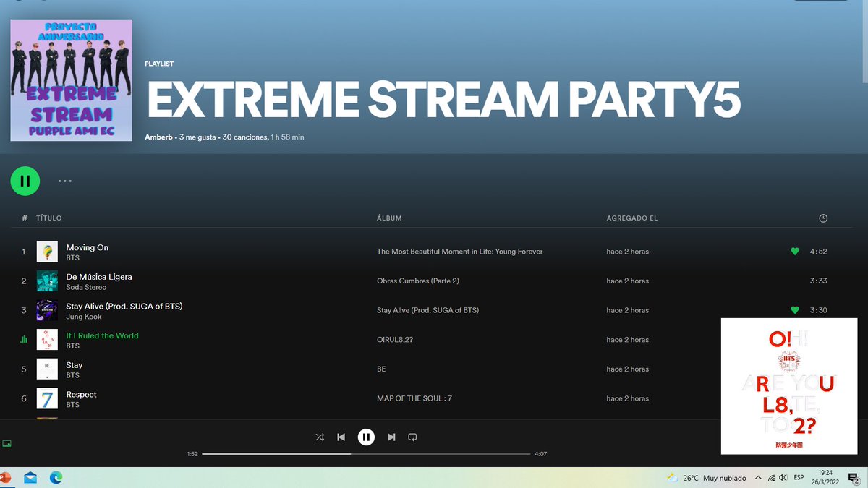This screenshot has width=868, height=488.
Task: Open the taskbar clock showing 19:24
Action: 825,477
